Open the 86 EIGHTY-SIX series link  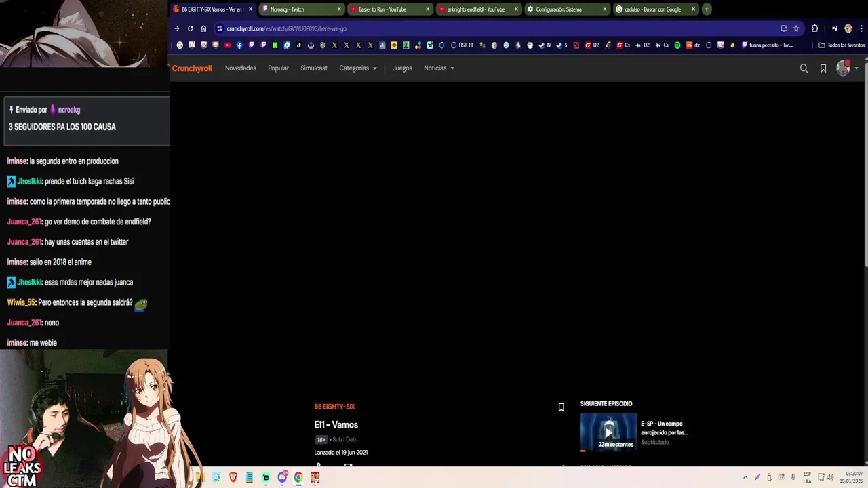[334, 407]
